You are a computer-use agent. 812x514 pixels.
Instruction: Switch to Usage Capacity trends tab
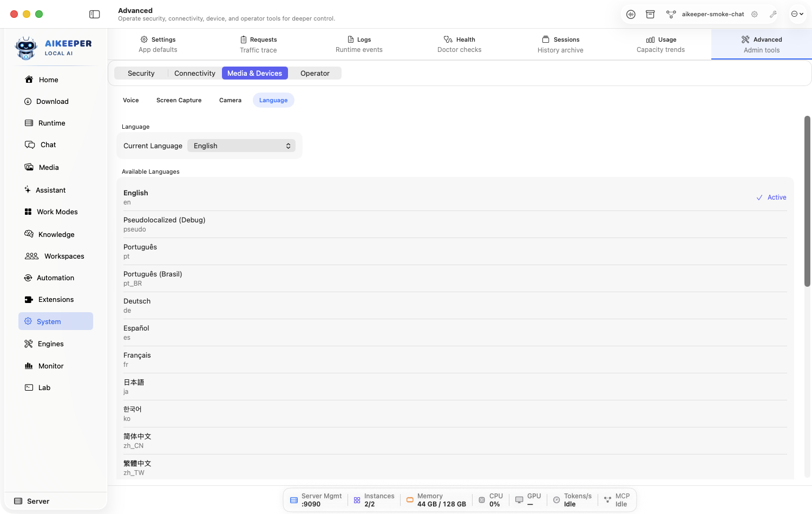[x=661, y=44]
